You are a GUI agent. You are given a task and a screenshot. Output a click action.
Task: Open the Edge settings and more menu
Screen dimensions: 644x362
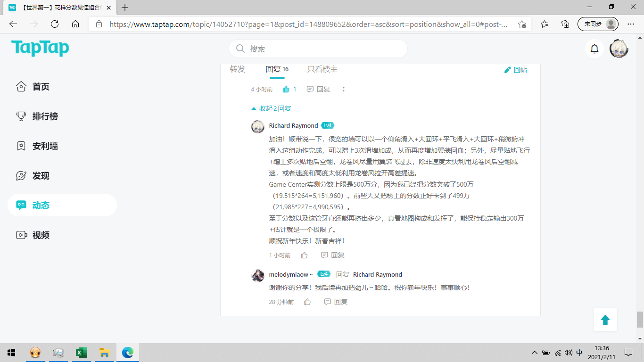631,24
